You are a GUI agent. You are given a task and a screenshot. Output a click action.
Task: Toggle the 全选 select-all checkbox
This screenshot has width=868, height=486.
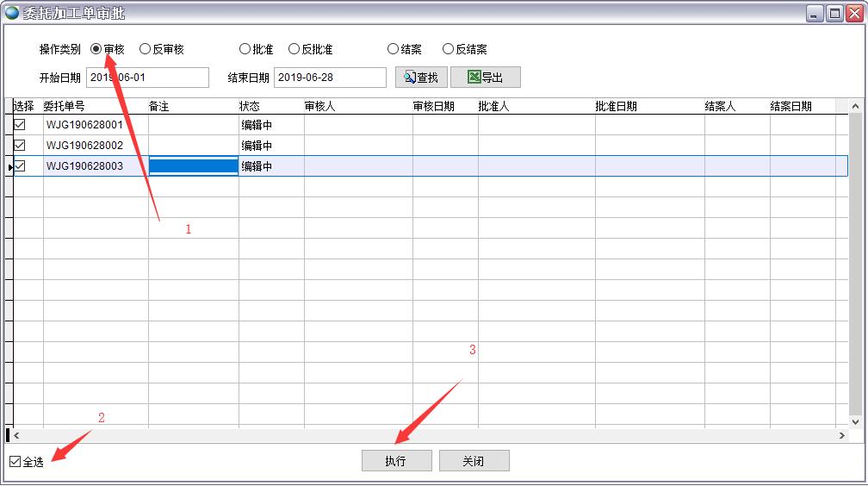pos(15,462)
